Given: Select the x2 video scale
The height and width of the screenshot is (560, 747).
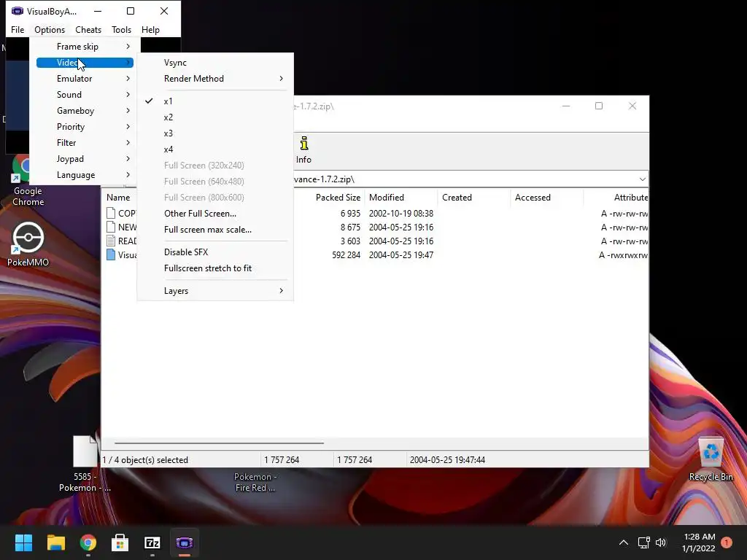Looking at the screenshot, I should click(x=215, y=117).
